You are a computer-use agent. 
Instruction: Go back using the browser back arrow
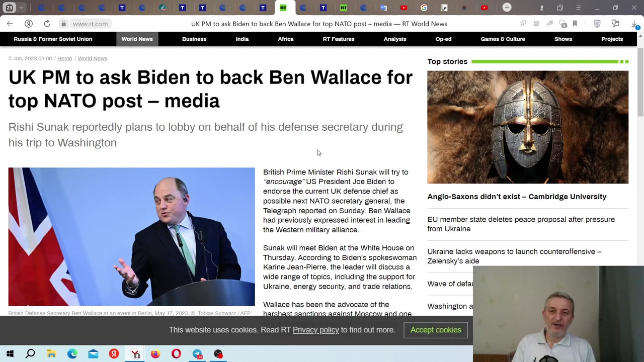tap(10, 24)
